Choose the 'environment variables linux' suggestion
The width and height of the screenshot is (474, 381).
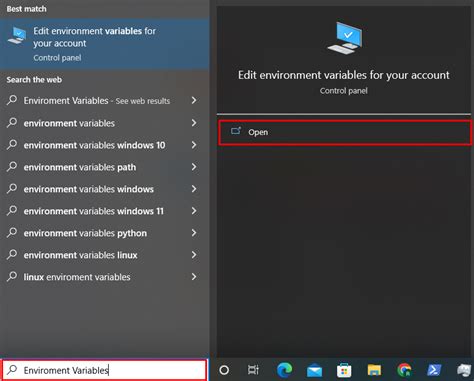104,255
